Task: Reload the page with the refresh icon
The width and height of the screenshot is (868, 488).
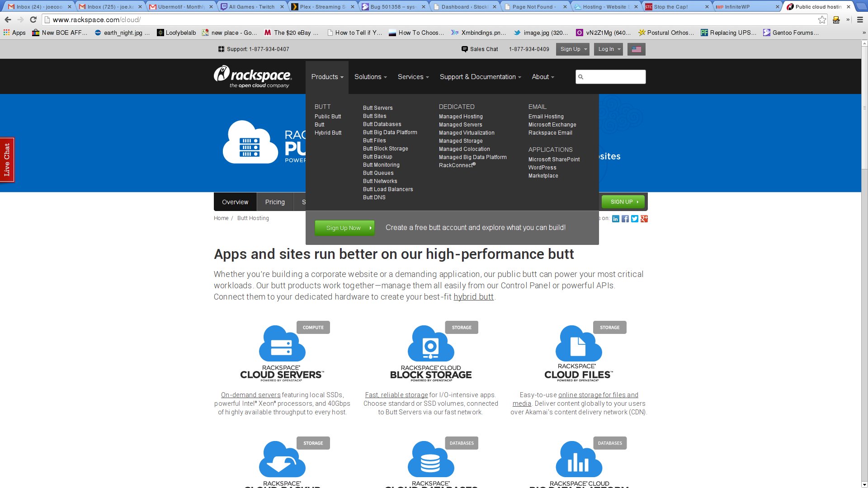Action: [33, 20]
